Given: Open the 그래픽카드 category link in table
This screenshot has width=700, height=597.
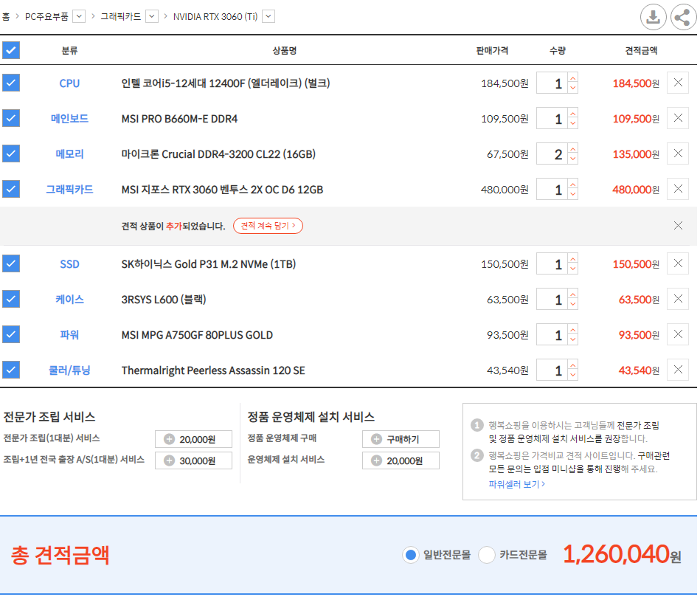Looking at the screenshot, I should [x=69, y=190].
